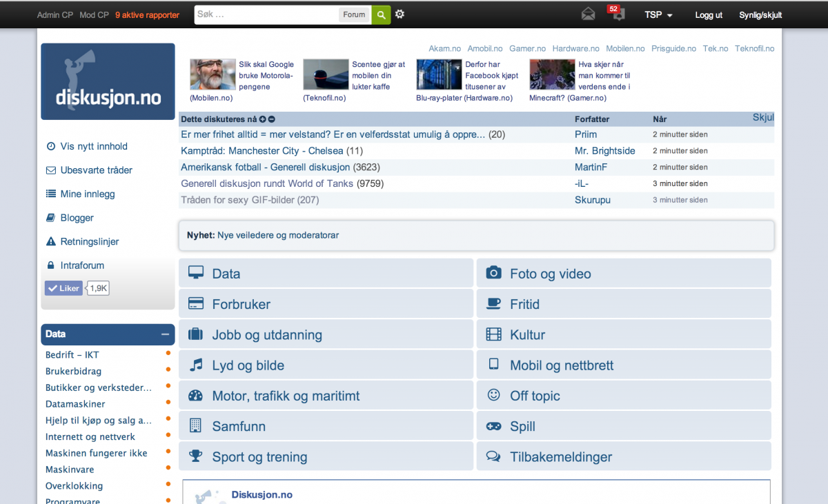
Task: Toggle Synlig/skjult visibility
Action: click(760, 14)
